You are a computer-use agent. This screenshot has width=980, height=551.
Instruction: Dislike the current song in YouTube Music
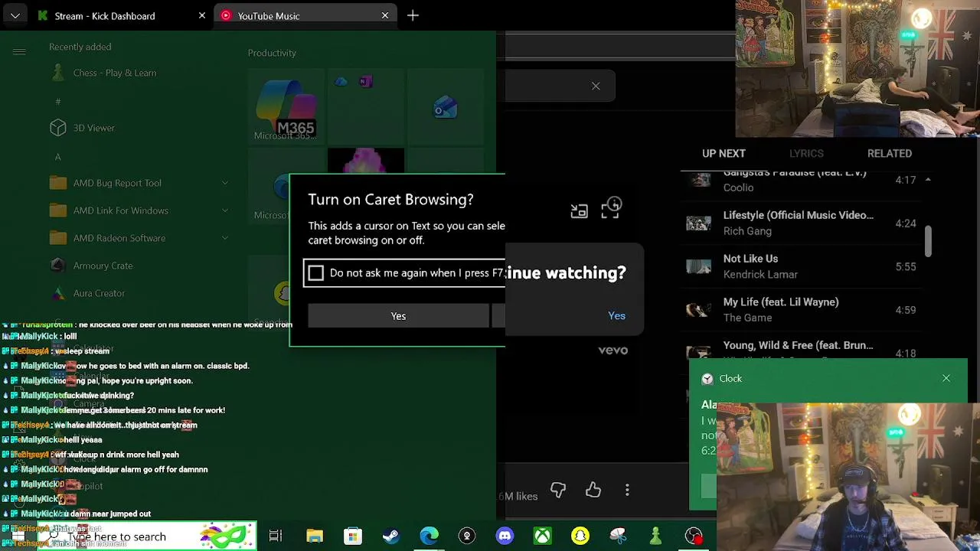557,490
